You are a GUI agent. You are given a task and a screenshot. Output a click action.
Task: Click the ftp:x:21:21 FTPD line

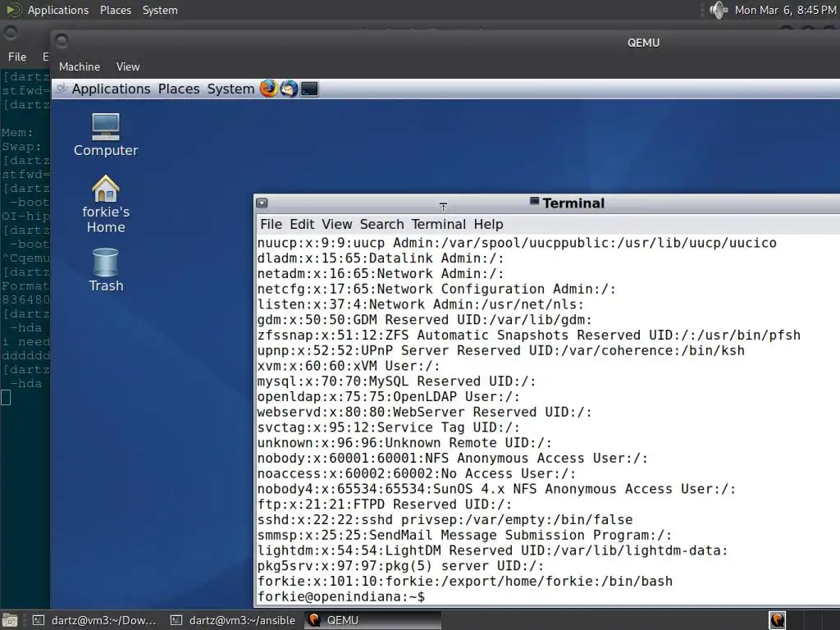[385, 504]
